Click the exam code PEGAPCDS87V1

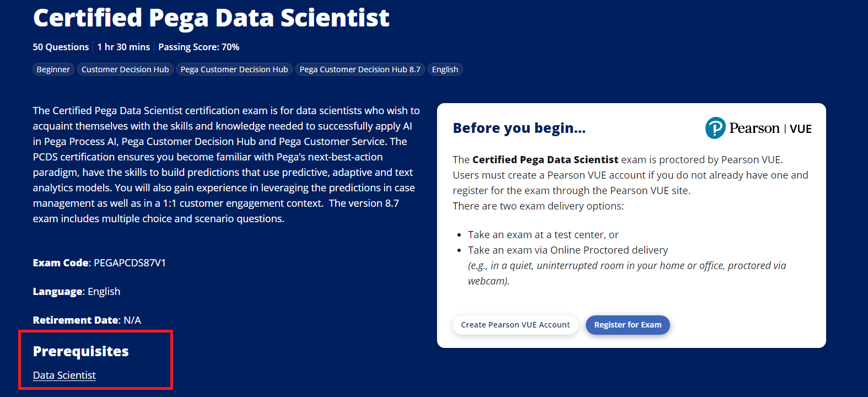130,263
